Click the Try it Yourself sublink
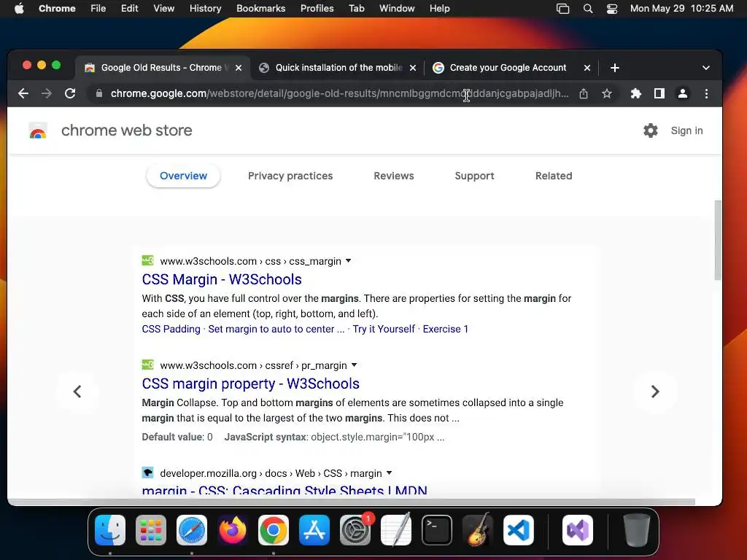This screenshot has height=560, width=747. (x=384, y=329)
